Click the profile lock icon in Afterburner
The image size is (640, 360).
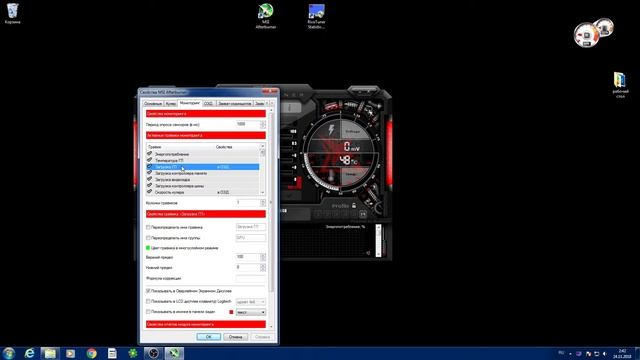(x=354, y=205)
